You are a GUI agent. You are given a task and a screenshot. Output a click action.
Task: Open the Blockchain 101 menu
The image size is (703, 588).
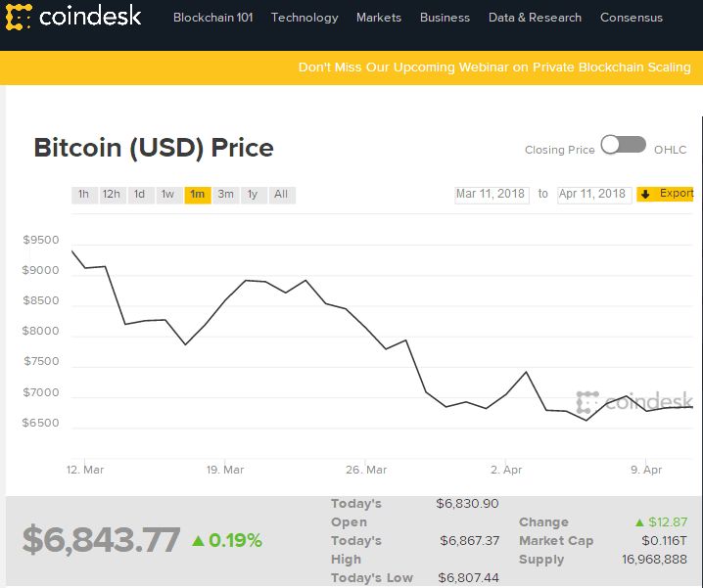click(x=212, y=18)
